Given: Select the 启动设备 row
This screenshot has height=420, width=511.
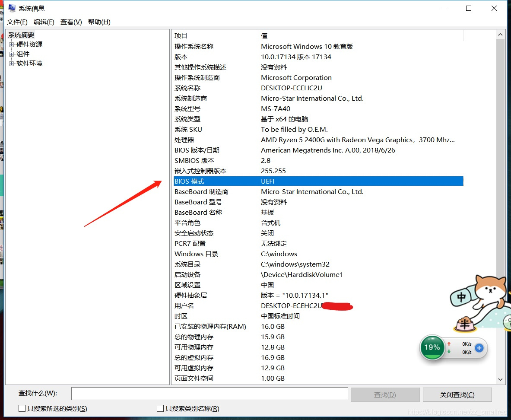Looking at the screenshot, I should [318, 274].
